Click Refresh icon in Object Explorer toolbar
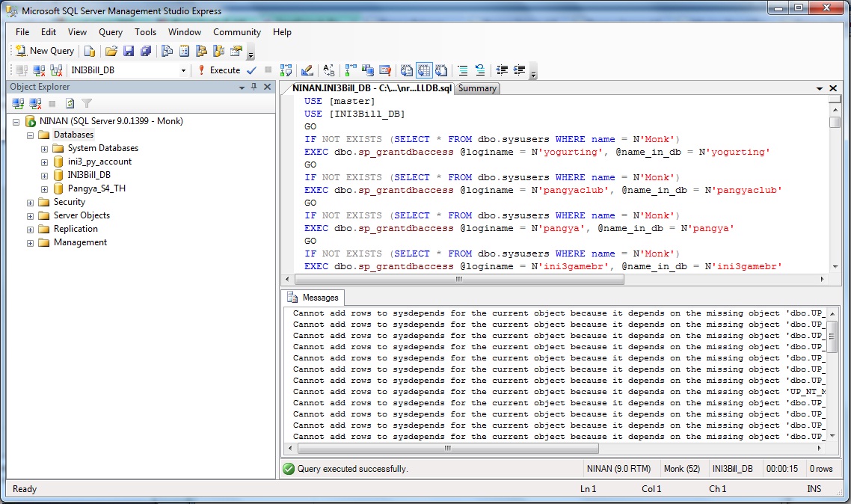This screenshot has height=504, width=851. (70, 104)
